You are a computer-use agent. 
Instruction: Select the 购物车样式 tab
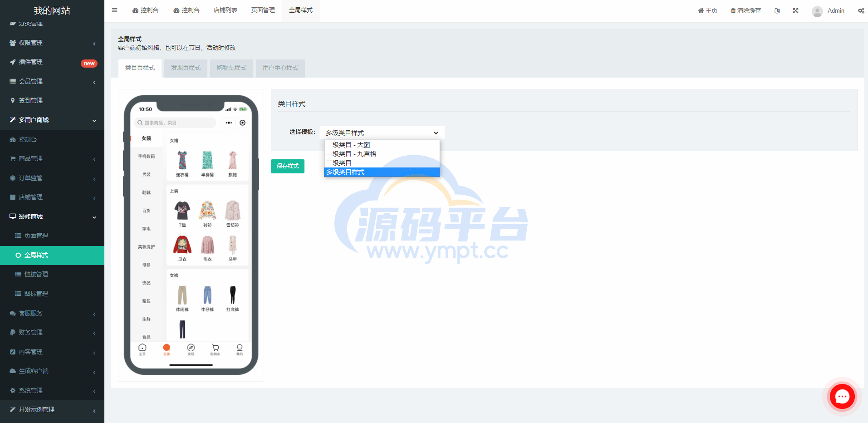(x=231, y=68)
